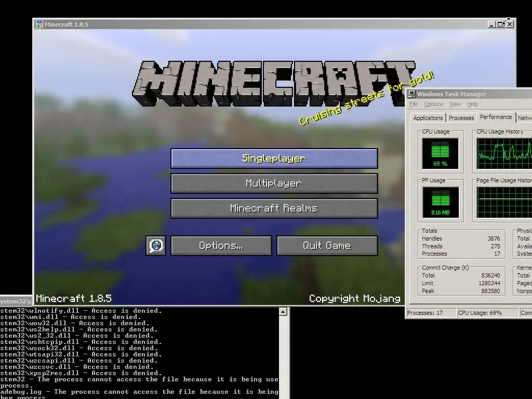Click the command prompt scroll up arrow
532x399 pixels.
click(283, 312)
